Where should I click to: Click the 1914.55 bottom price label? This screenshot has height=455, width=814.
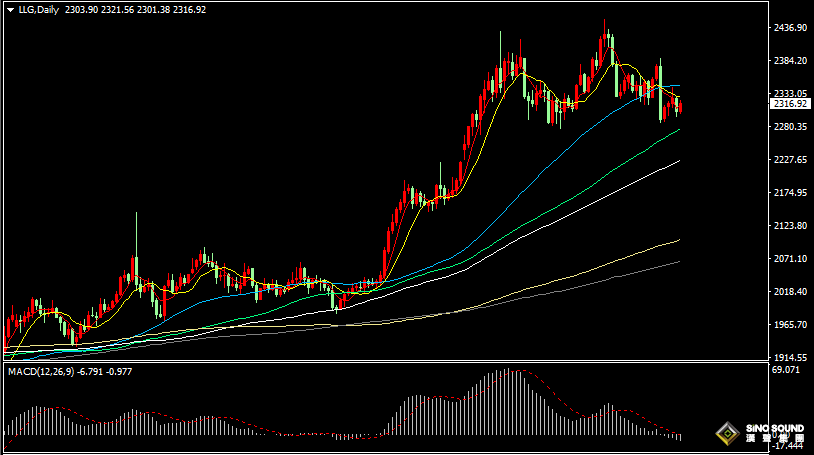pyautogui.click(x=790, y=357)
